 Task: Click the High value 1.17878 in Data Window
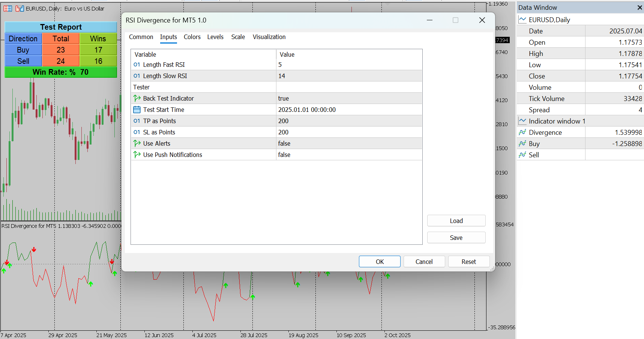pos(630,54)
